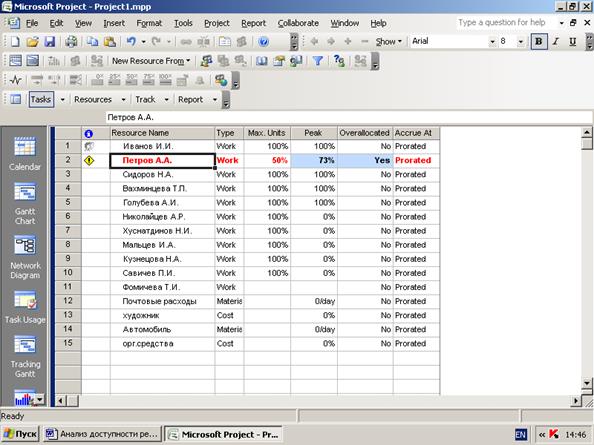Click the Resource Allocation View icon

pos(15,61)
